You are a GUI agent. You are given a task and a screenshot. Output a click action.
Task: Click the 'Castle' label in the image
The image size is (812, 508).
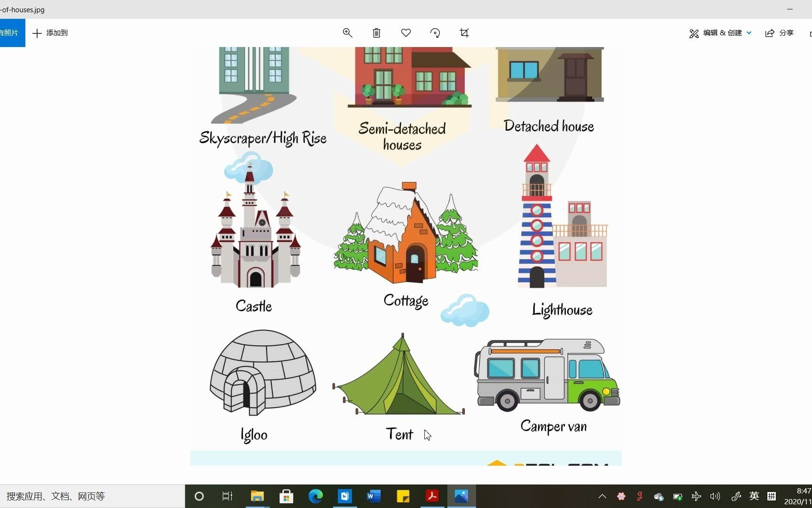coord(254,306)
